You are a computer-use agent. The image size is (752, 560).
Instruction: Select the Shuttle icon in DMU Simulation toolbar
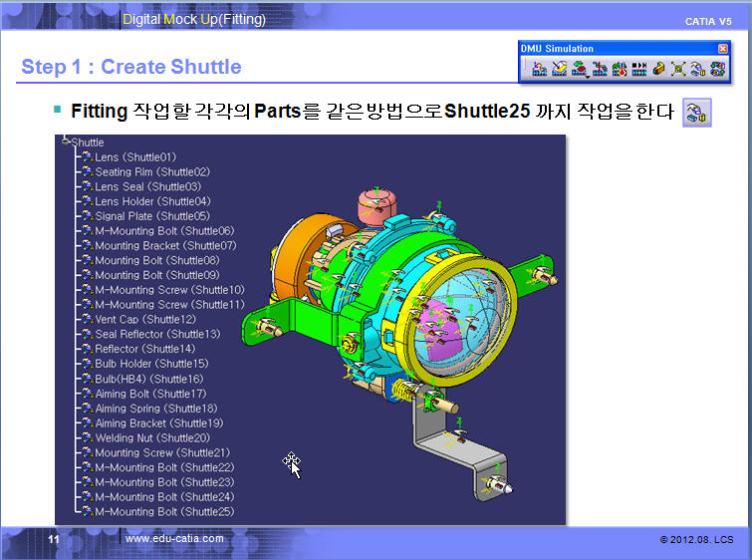coord(697,69)
